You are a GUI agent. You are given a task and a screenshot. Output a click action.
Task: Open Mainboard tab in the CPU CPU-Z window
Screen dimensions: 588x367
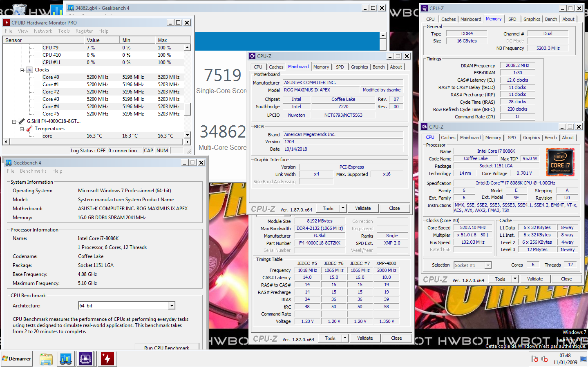pos(470,138)
